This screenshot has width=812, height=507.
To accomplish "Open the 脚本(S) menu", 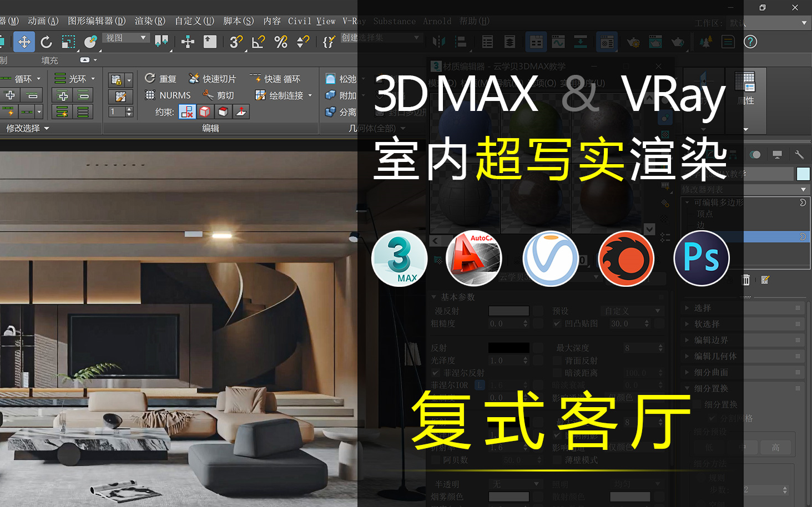I will [239, 21].
